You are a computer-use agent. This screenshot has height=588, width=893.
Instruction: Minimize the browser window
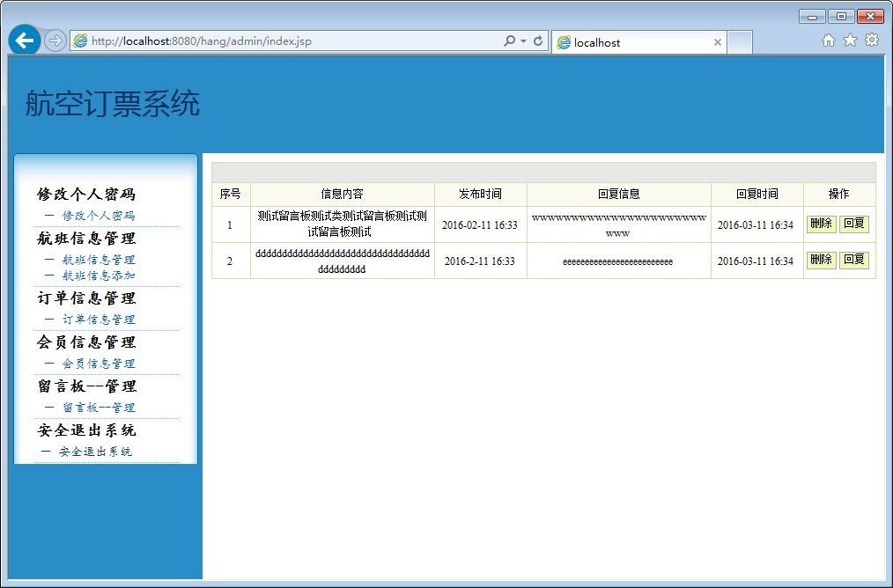point(812,17)
